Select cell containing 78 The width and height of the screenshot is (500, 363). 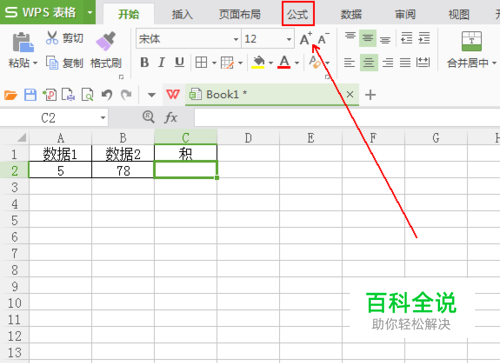pos(123,170)
